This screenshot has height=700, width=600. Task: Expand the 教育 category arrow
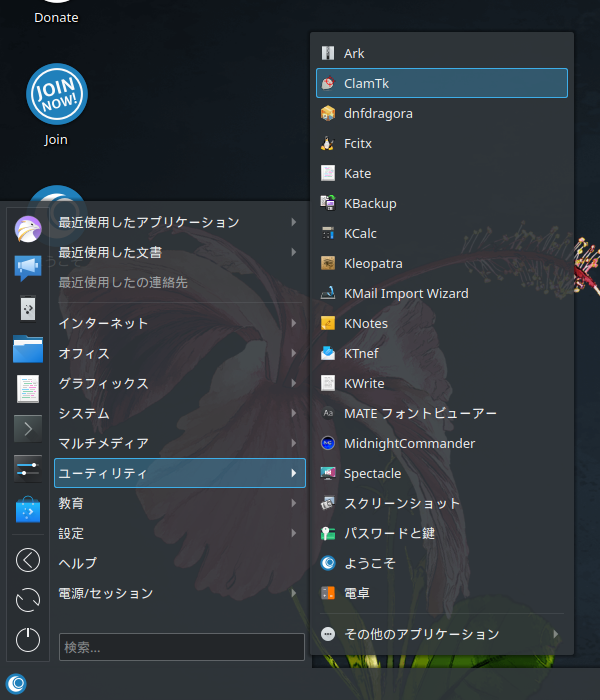click(x=293, y=503)
